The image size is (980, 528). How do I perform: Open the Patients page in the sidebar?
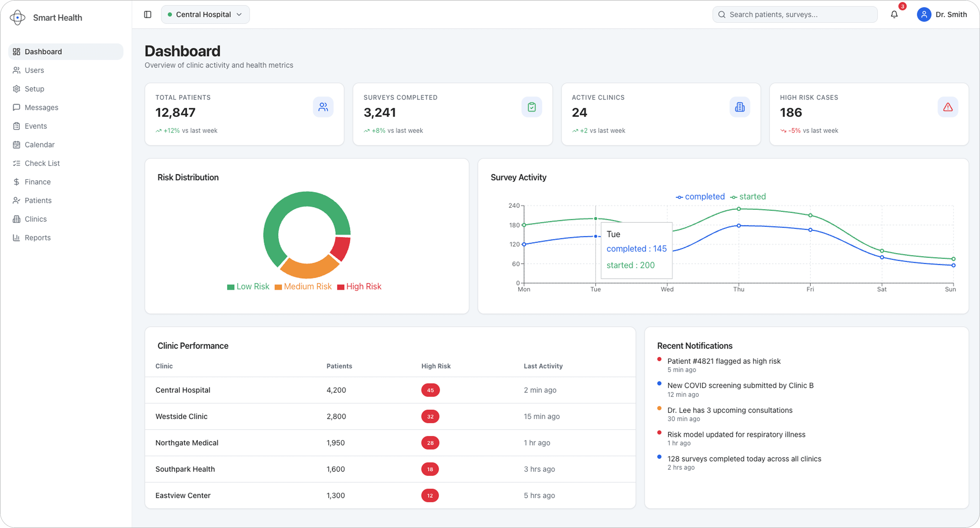pos(38,200)
